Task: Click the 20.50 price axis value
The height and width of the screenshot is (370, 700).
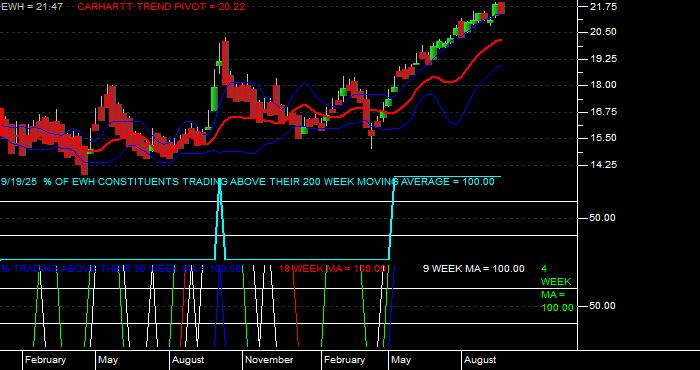Action: pos(604,32)
